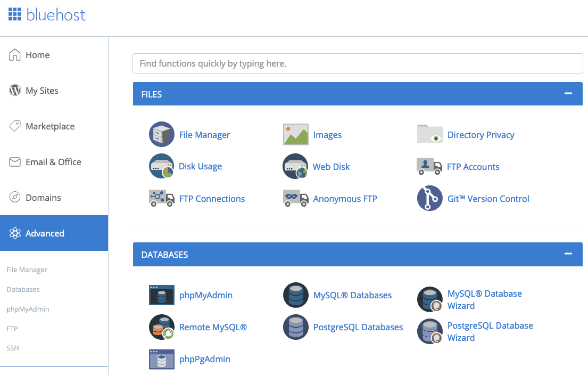This screenshot has height=375, width=588.
Task: Open the Marketplace sidebar item
Action: coord(50,126)
